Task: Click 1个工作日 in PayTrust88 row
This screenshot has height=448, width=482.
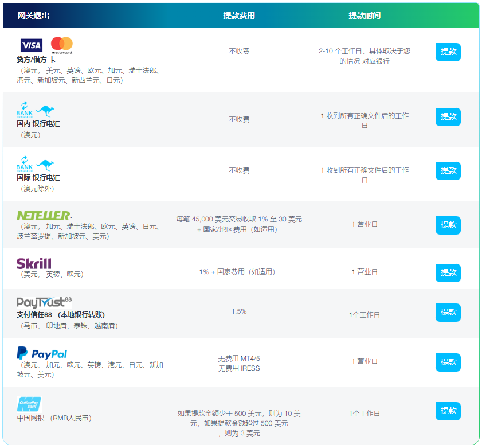Action: coord(365,315)
